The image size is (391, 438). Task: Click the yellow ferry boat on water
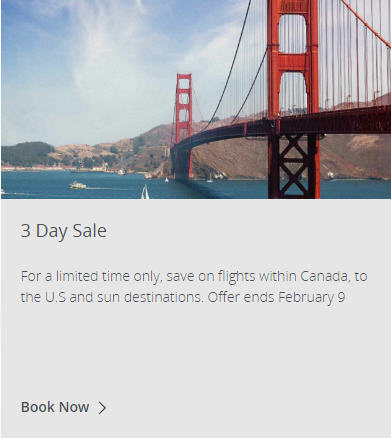78,185
